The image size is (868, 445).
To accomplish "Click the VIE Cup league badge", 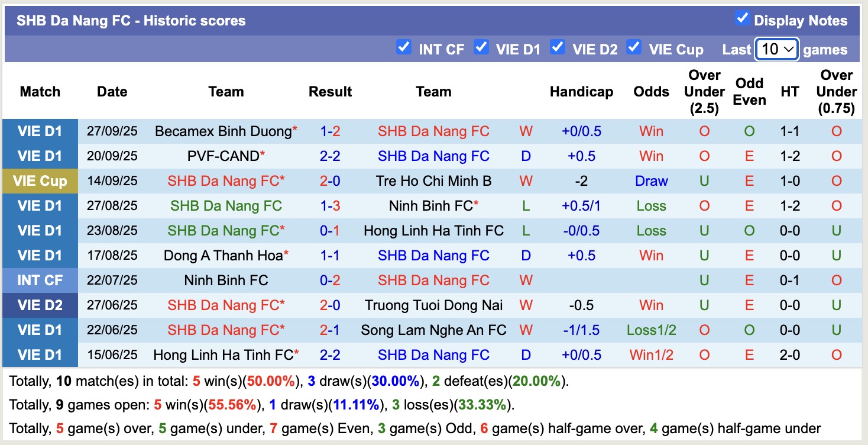I will (40, 181).
